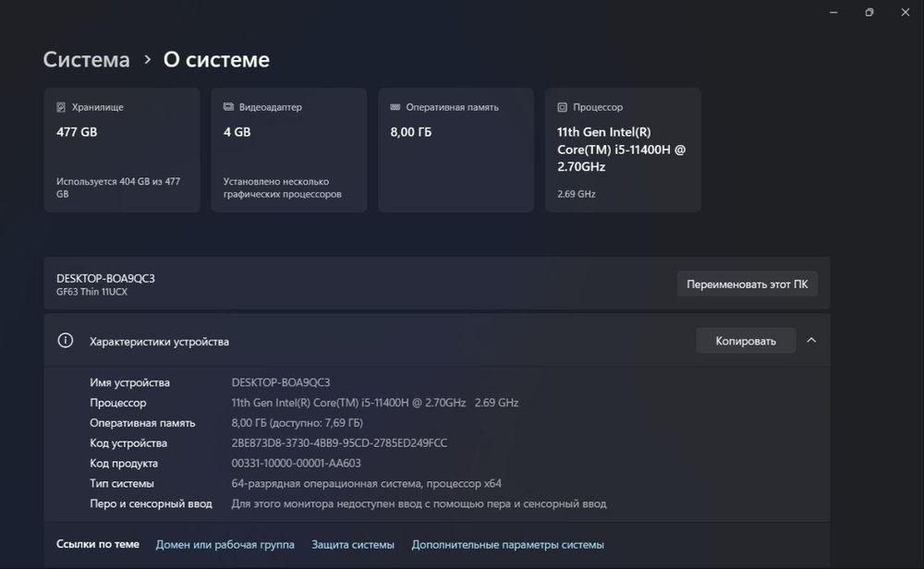The image size is (924, 569).
Task: Click the RAM icon in Оперативная память card
Action: click(x=395, y=106)
